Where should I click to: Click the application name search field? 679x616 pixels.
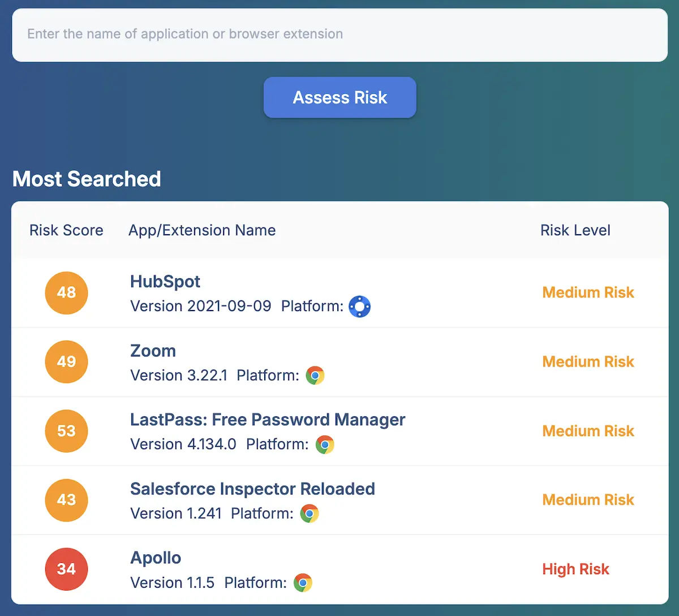coord(339,34)
